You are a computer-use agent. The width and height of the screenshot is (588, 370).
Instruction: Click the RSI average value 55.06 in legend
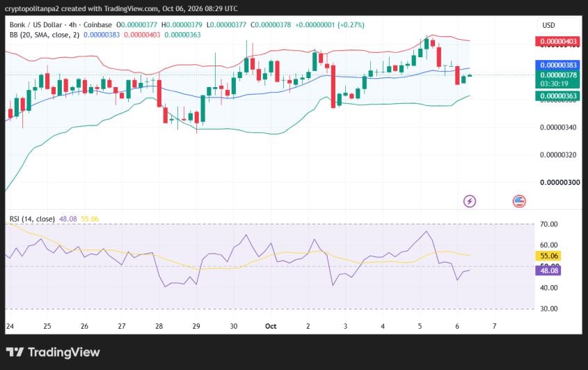point(90,219)
